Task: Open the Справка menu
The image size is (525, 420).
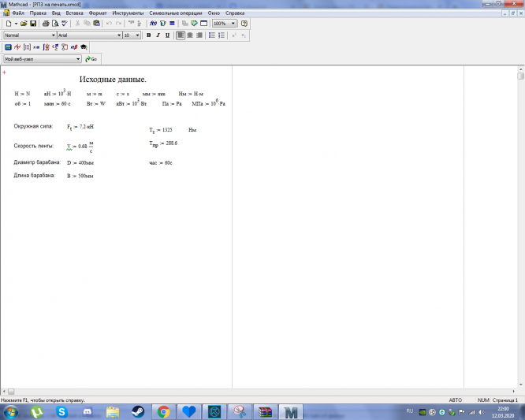Action: click(235, 13)
